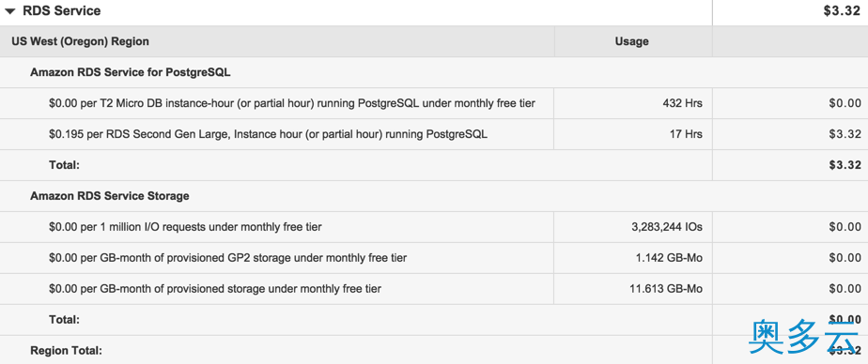Click the 3,283,244 IOs usage value
This screenshot has height=364, width=868.
pyautogui.click(x=667, y=227)
